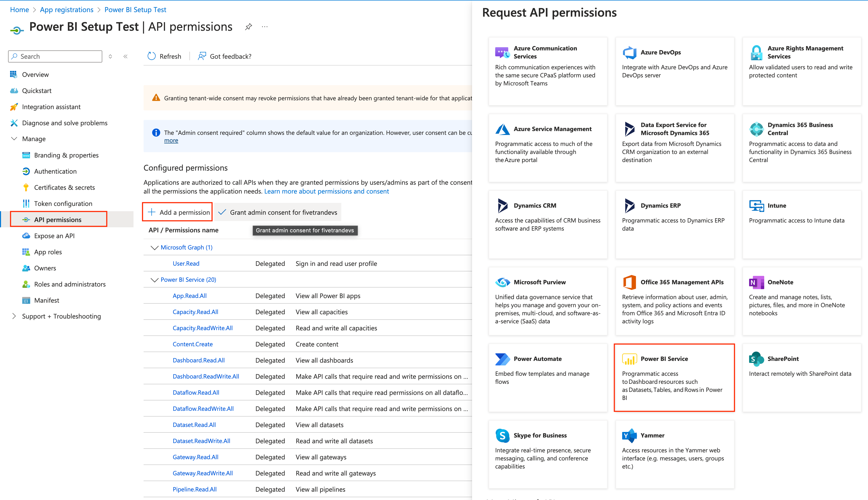Viewport: 868px width, 500px height.
Task: Click the Yammer card icon
Action: [x=629, y=435]
